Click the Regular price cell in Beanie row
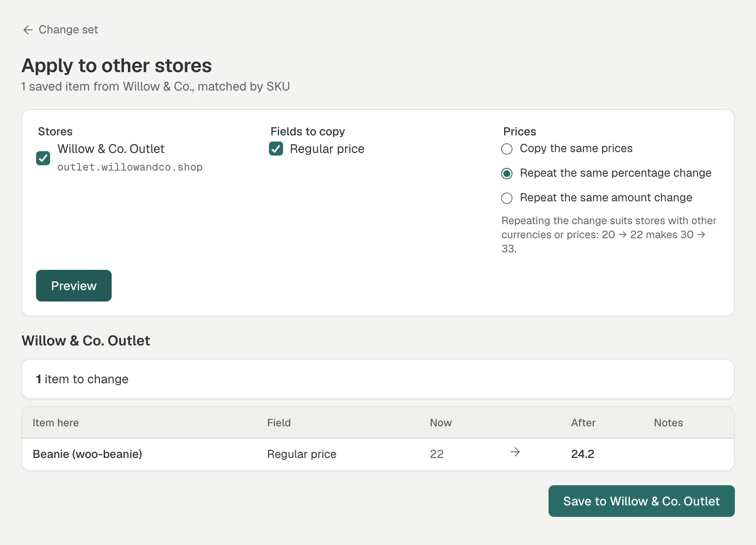 pyautogui.click(x=302, y=454)
